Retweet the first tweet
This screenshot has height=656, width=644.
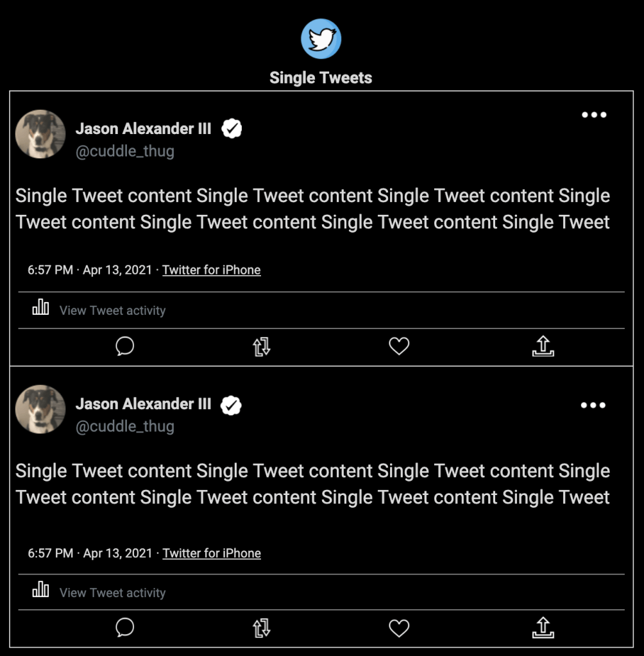[x=262, y=346]
